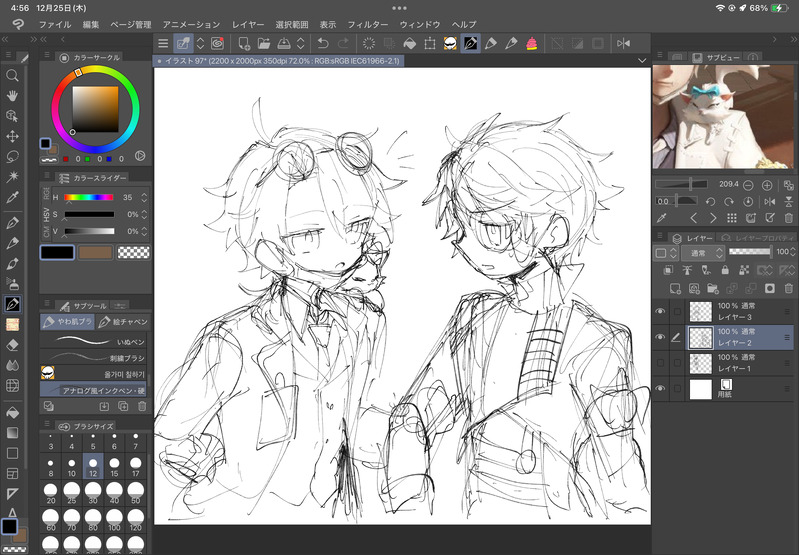This screenshot has width=799, height=555.
Task: Adjust the S value stepper arrows
Action: click(144, 215)
